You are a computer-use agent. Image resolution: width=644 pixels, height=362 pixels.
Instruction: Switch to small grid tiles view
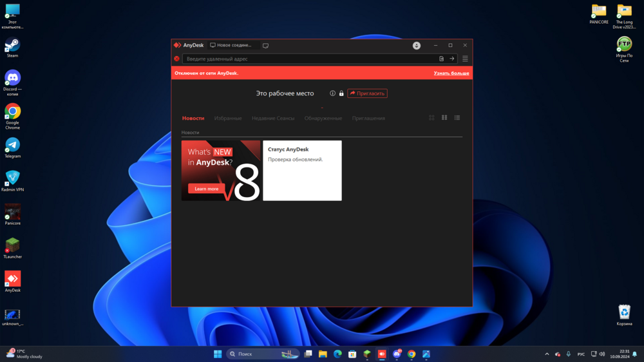click(444, 118)
